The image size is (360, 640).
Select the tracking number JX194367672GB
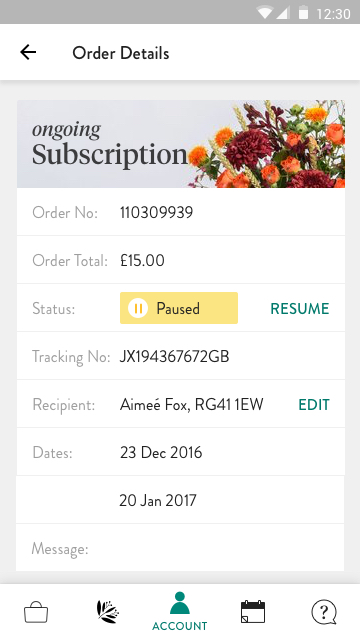pyautogui.click(x=174, y=357)
